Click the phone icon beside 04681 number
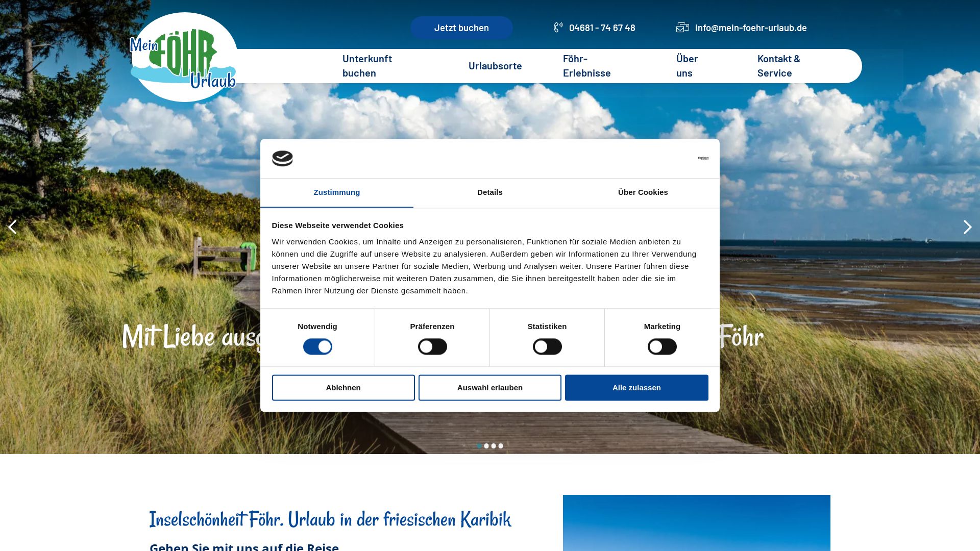The image size is (980, 551). [558, 27]
